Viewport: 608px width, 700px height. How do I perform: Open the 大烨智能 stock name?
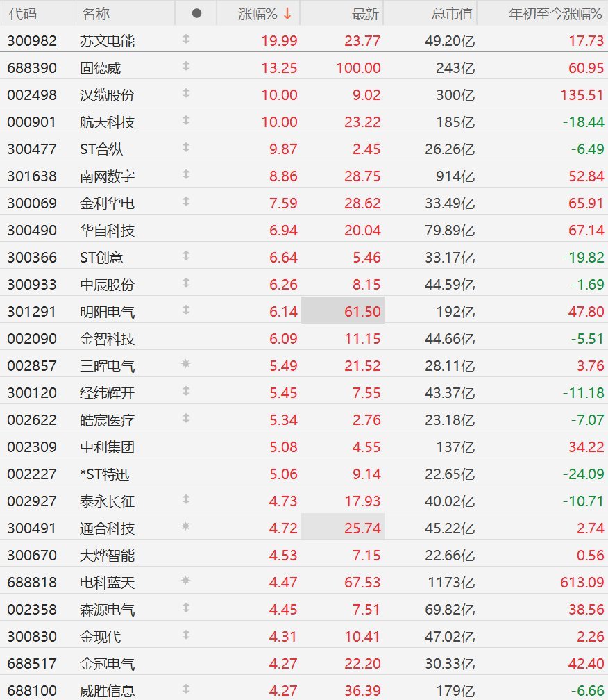[107, 556]
